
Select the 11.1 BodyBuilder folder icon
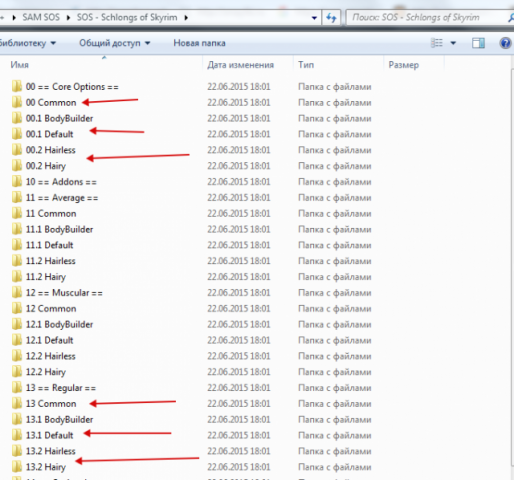point(17,229)
